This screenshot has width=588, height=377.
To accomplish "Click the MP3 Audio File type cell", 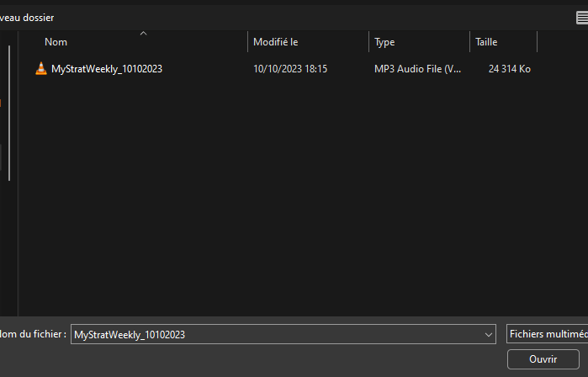I will [x=417, y=69].
